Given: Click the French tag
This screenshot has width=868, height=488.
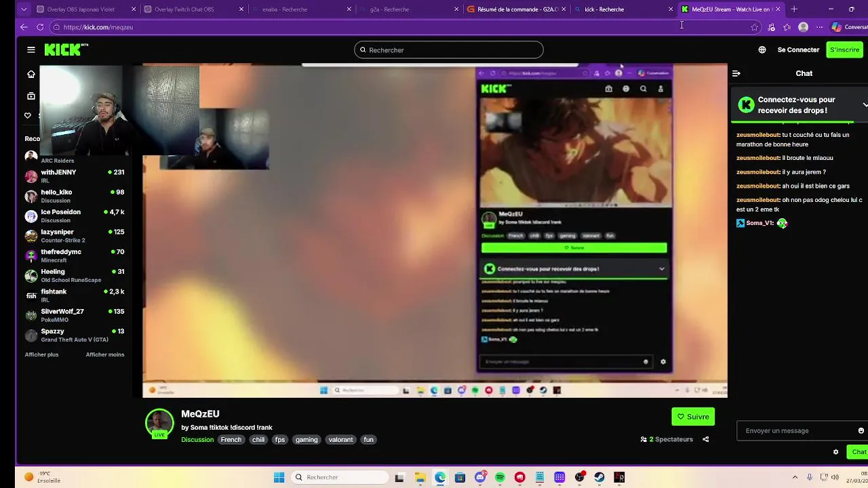Looking at the screenshot, I should click(231, 440).
